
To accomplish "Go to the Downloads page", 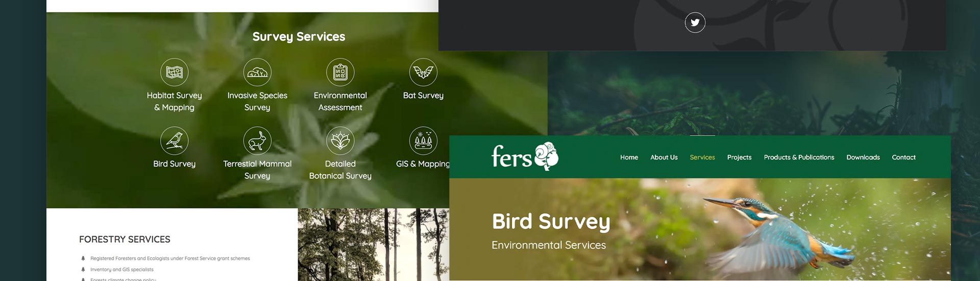I will 863,157.
